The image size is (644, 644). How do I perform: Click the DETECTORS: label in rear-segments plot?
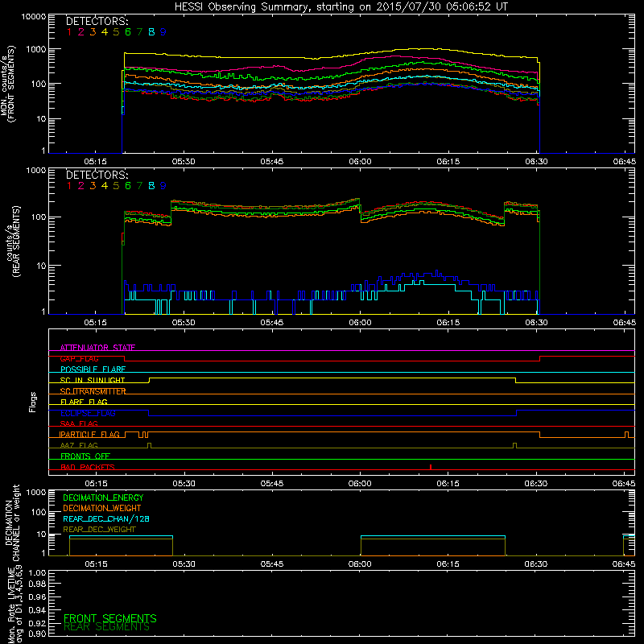tap(97, 175)
